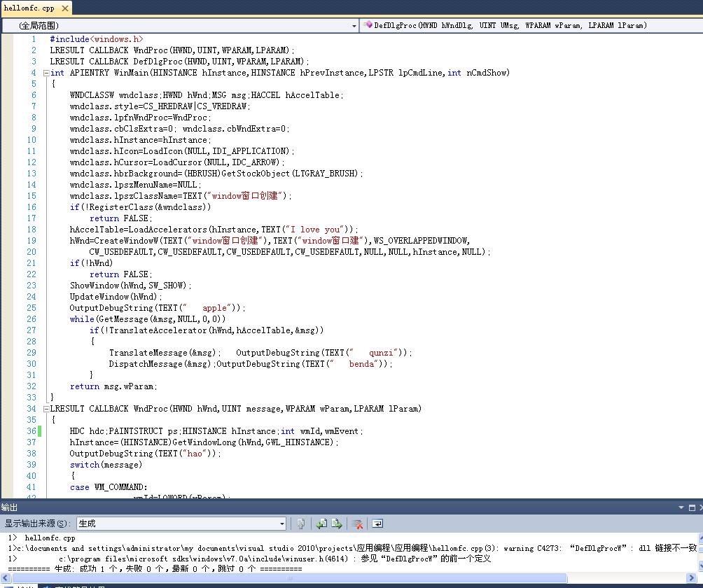Click the "1> hellomfc.cpp" output line
Viewport: 703px width, 588px height.
pyautogui.click(x=42, y=538)
